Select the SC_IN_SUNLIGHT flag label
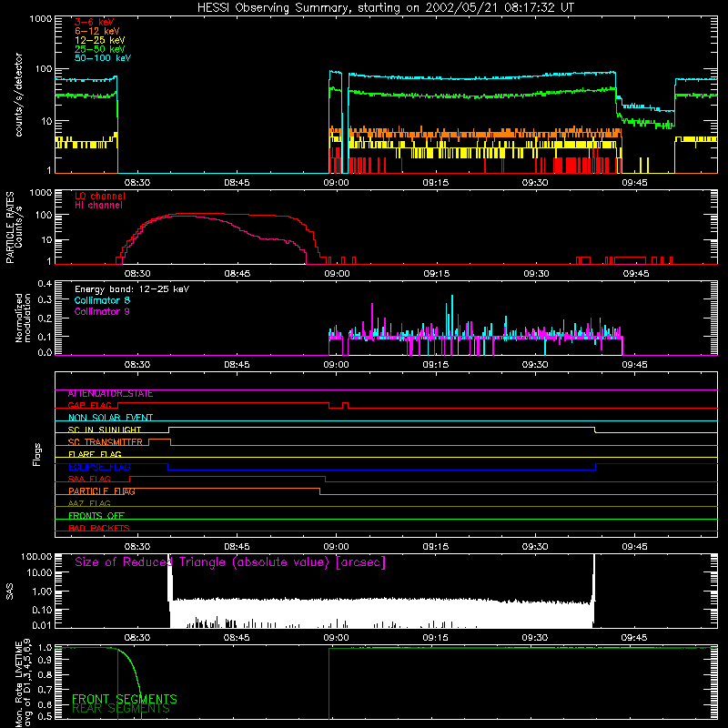This screenshot has height=728, width=728. [x=105, y=430]
